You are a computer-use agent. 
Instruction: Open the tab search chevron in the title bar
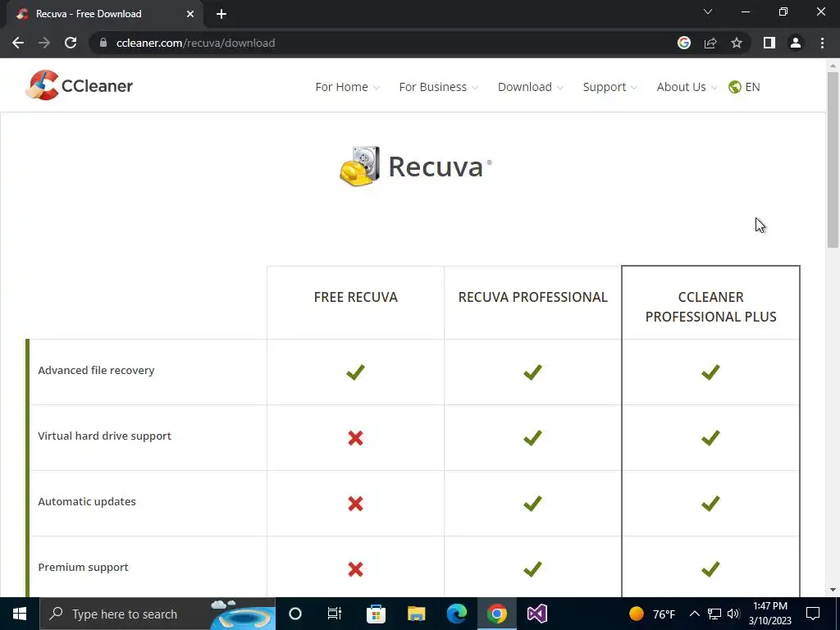[708, 11]
